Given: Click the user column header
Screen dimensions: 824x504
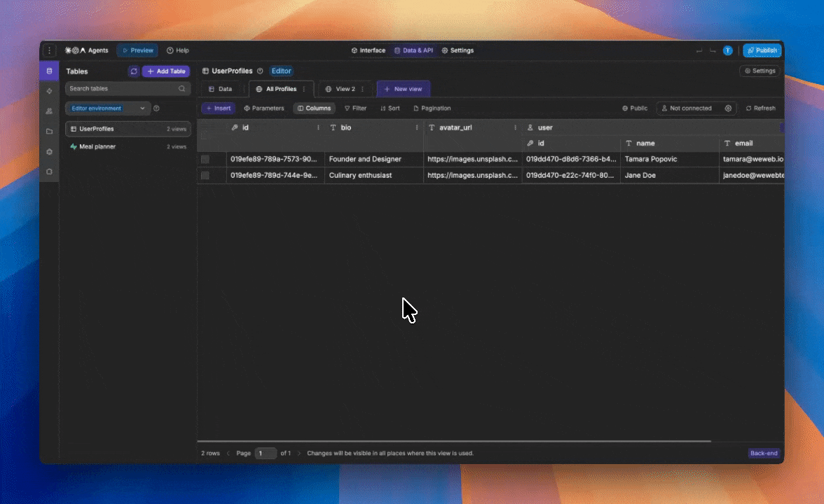Looking at the screenshot, I should point(653,127).
